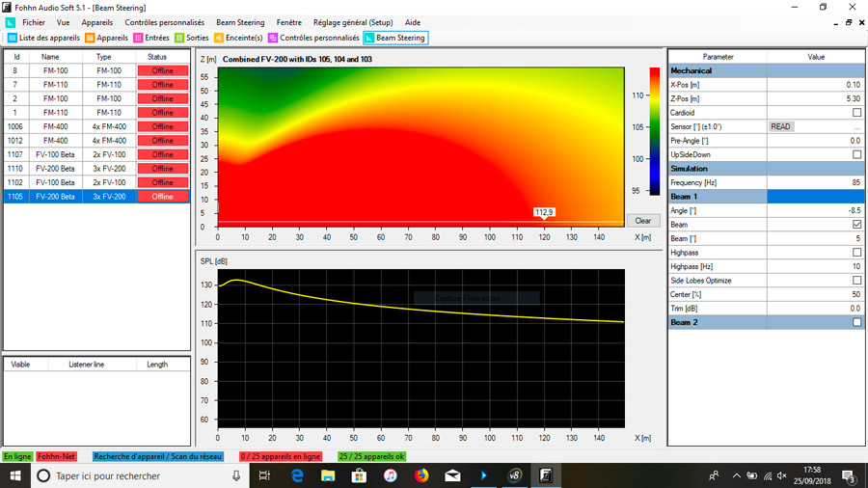Click the 112.9 marker on listener line

pos(544,212)
